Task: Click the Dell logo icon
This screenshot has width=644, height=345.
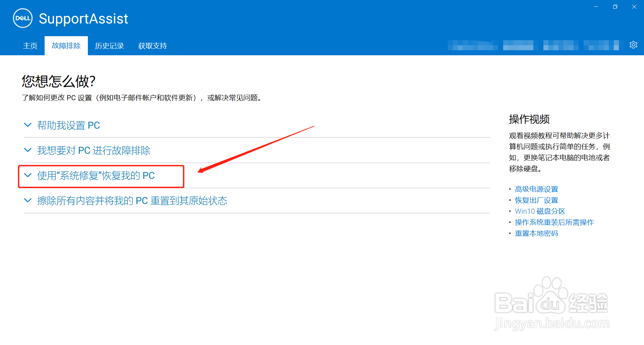Action: click(23, 18)
